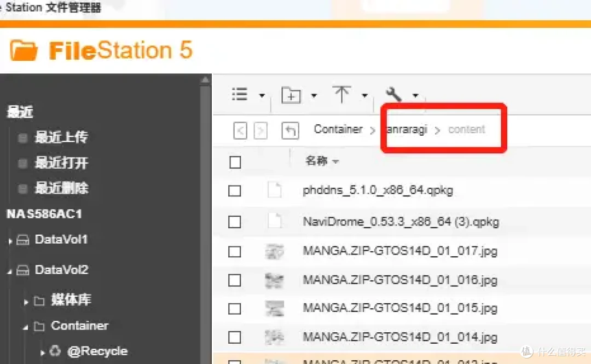Select DataVol1 volume

pos(61,240)
